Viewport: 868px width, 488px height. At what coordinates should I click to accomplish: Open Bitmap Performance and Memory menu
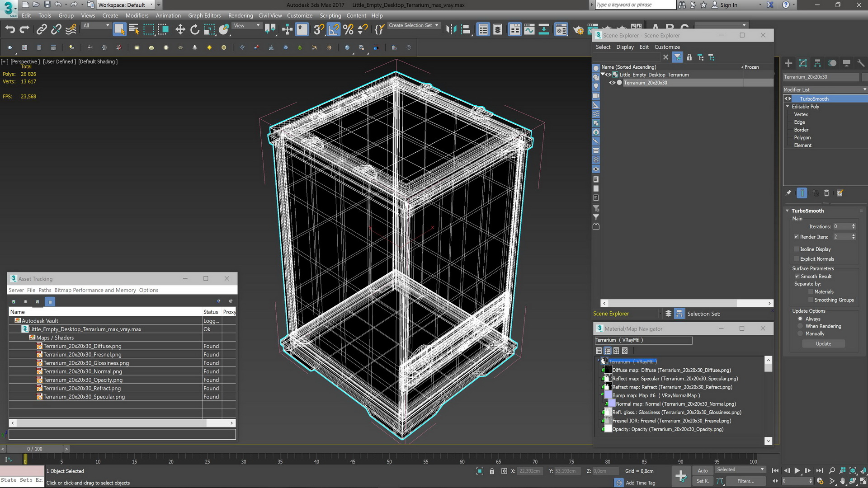tap(95, 290)
